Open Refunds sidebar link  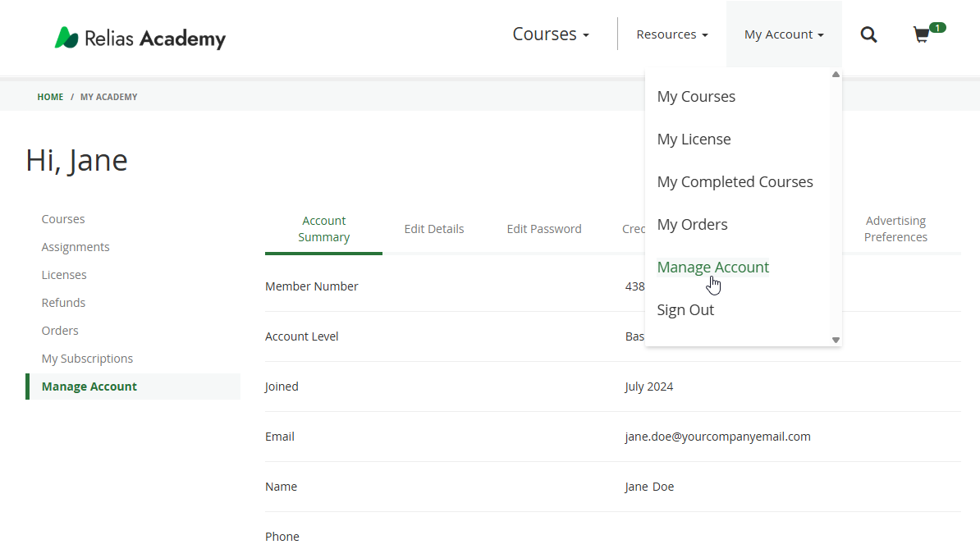pyautogui.click(x=63, y=303)
